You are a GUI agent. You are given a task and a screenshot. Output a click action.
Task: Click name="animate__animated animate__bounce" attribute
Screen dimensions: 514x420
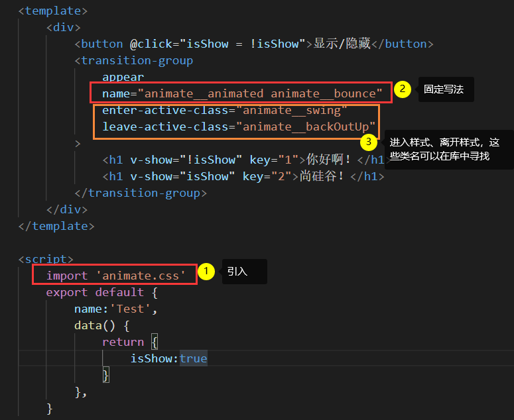pos(242,93)
